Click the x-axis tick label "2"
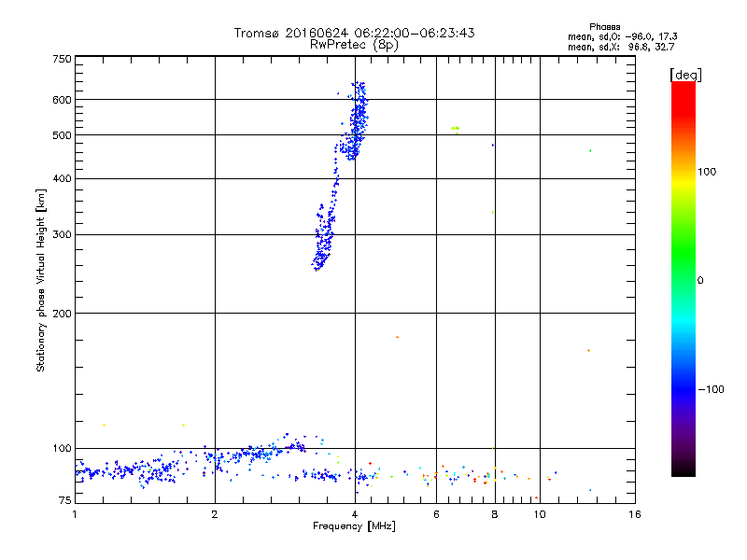The height and width of the screenshot is (560, 747). click(x=215, y=514)
